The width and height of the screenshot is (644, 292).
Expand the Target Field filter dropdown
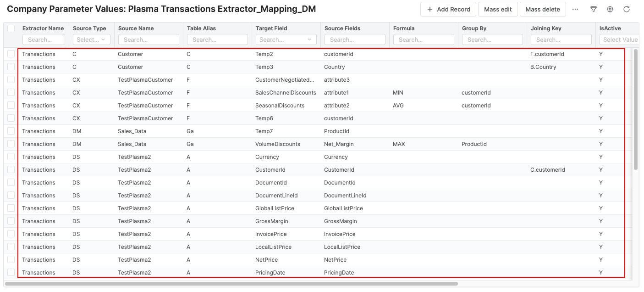coord(286,40)
